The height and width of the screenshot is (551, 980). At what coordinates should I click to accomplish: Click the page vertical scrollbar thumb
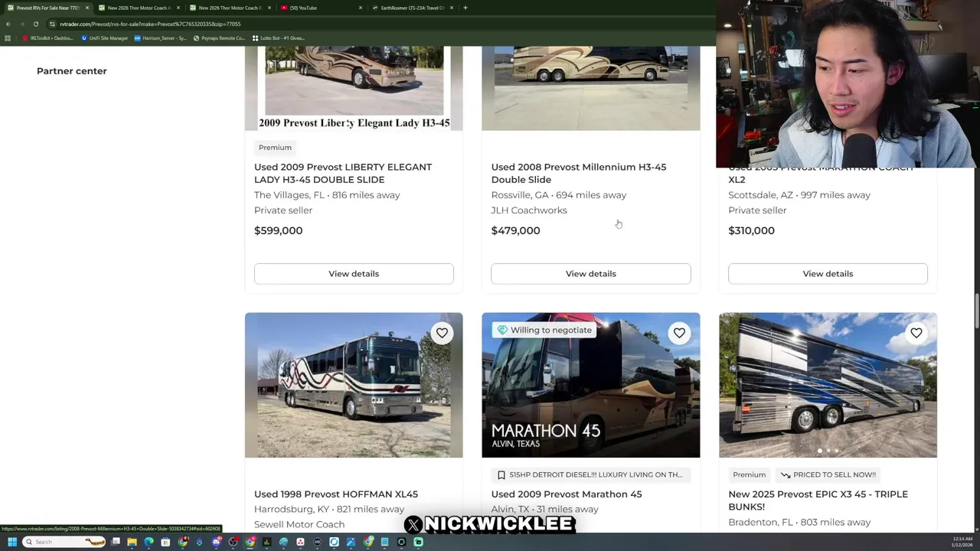click(x=976, y=312)
